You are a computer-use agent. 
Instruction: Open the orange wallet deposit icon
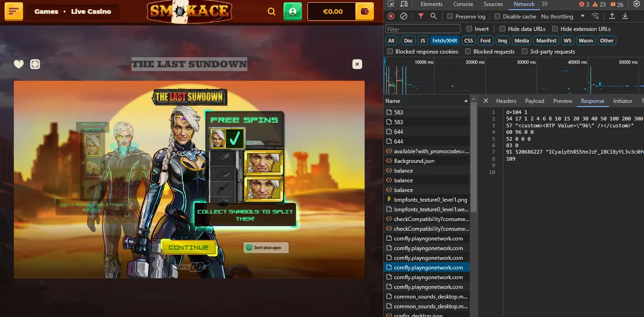(x=365, y=12)
